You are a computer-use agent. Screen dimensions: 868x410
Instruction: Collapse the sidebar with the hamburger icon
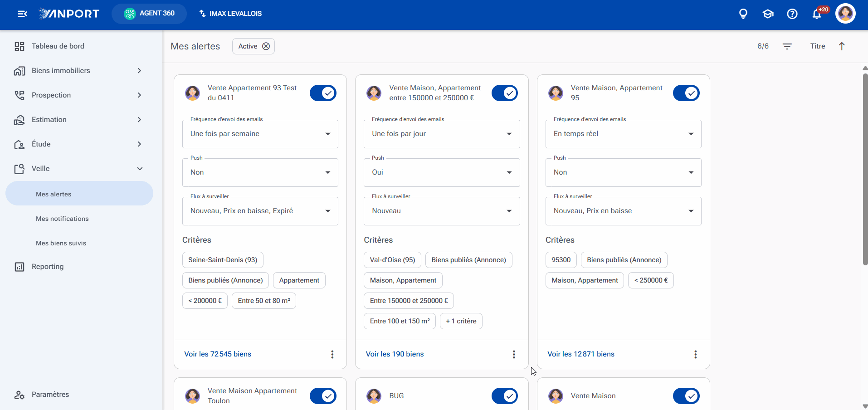pos(22,14)
